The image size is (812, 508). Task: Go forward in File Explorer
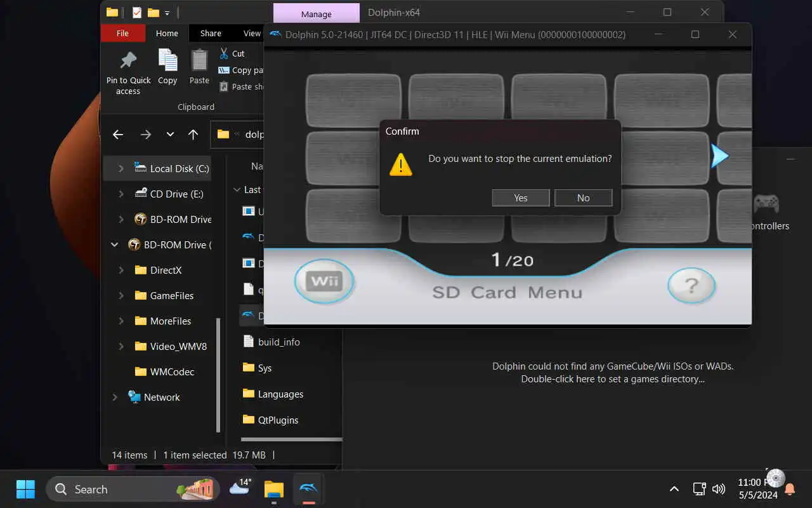(x=146, y=134)
